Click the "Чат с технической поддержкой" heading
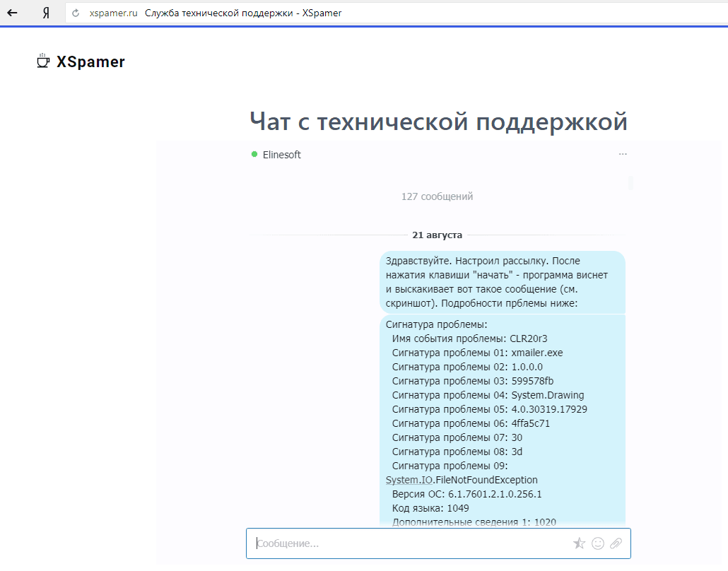 point(438,122)
